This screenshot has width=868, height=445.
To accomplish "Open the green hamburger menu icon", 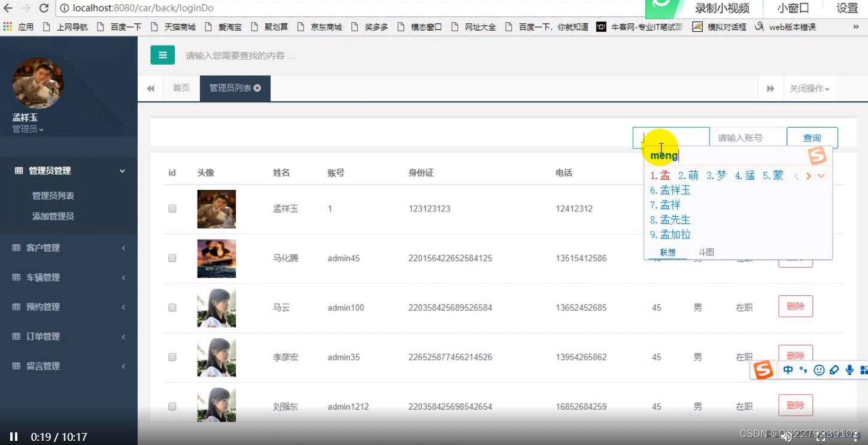I will click(x=162, y=55).
